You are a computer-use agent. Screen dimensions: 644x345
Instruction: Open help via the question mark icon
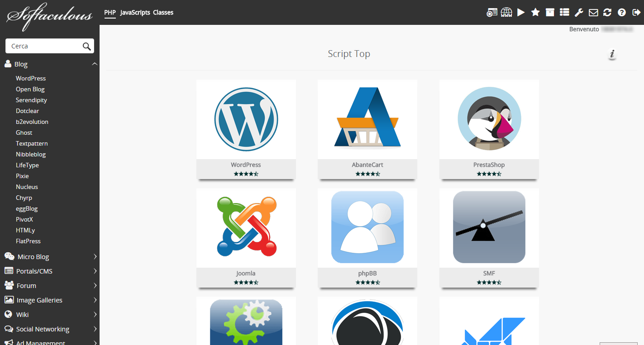coord(622,13)
